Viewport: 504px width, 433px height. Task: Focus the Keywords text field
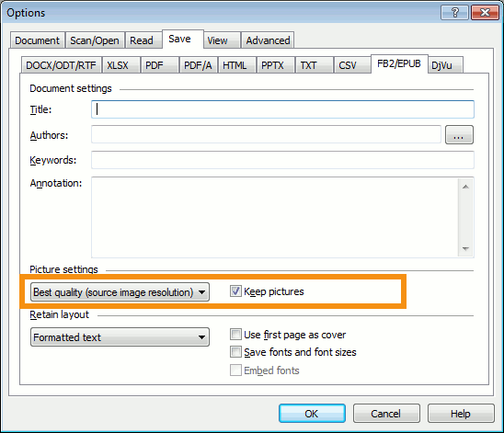click(x=282, y=160)
